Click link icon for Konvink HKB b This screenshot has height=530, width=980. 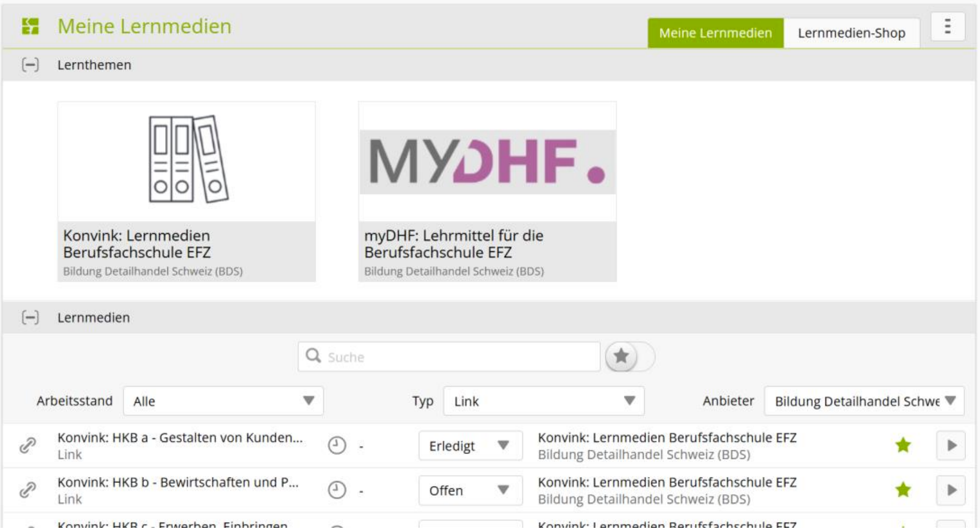[28, 490]
